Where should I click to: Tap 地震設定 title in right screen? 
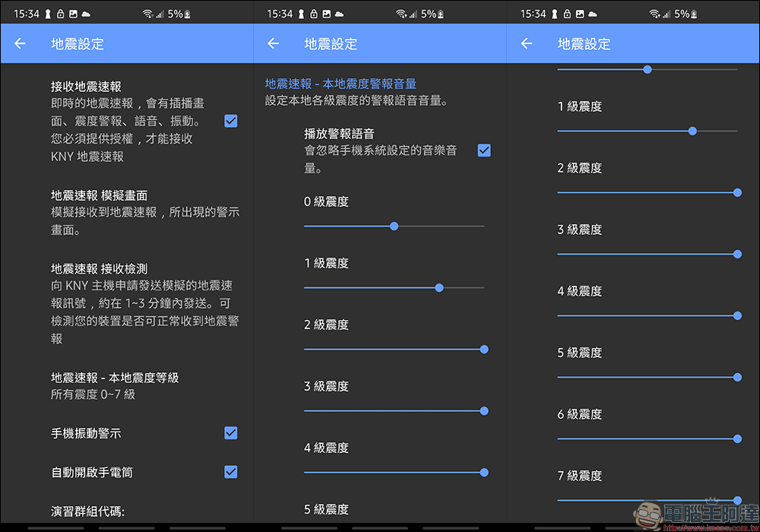pyautogui.click(x=584, y=43)
